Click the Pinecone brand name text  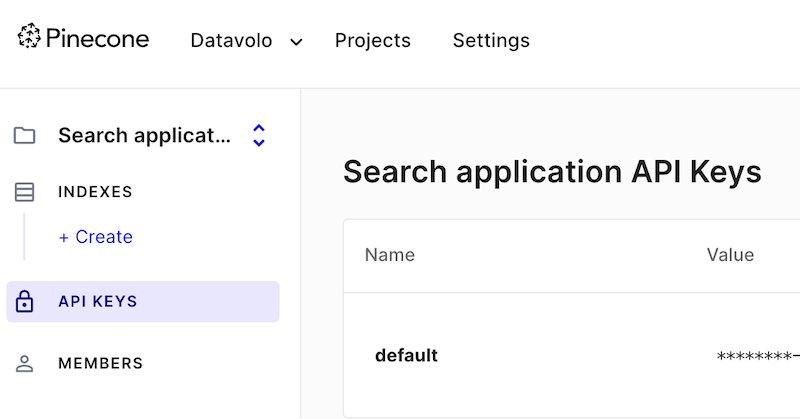point(97,39)
